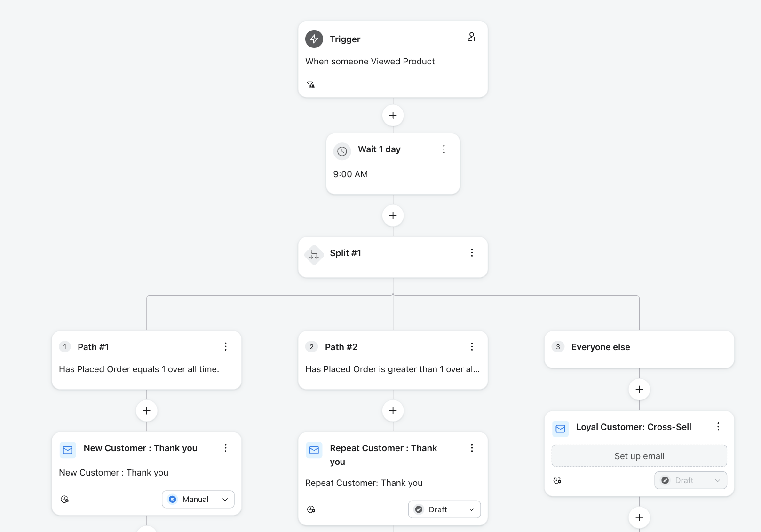
Task: Open the Split #1 options menu
Action: pos(472,253)
